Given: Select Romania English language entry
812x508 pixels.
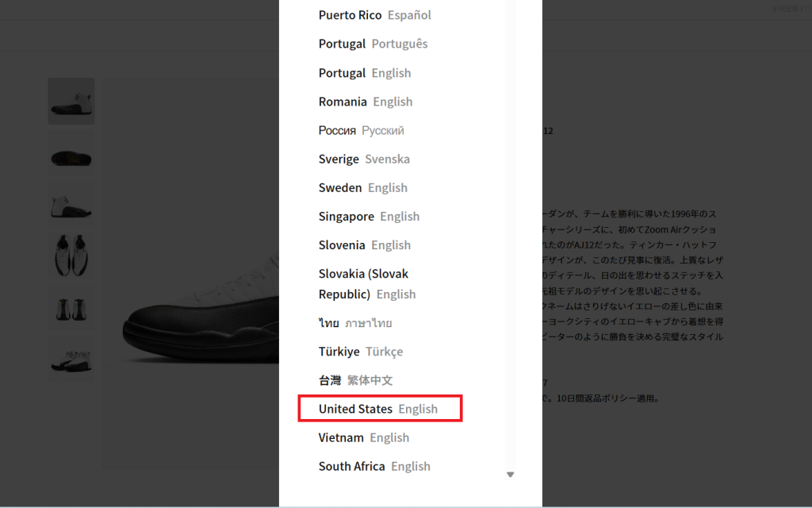Looking at the screenshot, I should point(366,101).
